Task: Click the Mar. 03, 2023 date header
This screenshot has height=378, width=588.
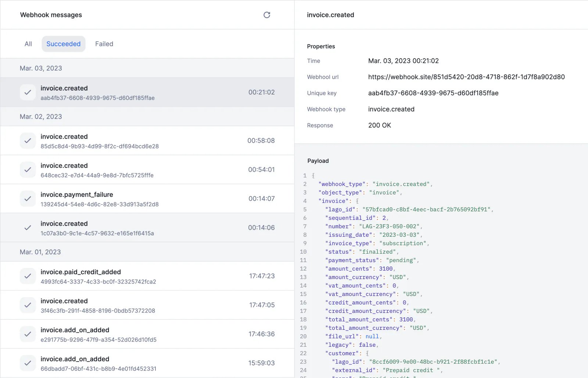Action: coord(41,68)
